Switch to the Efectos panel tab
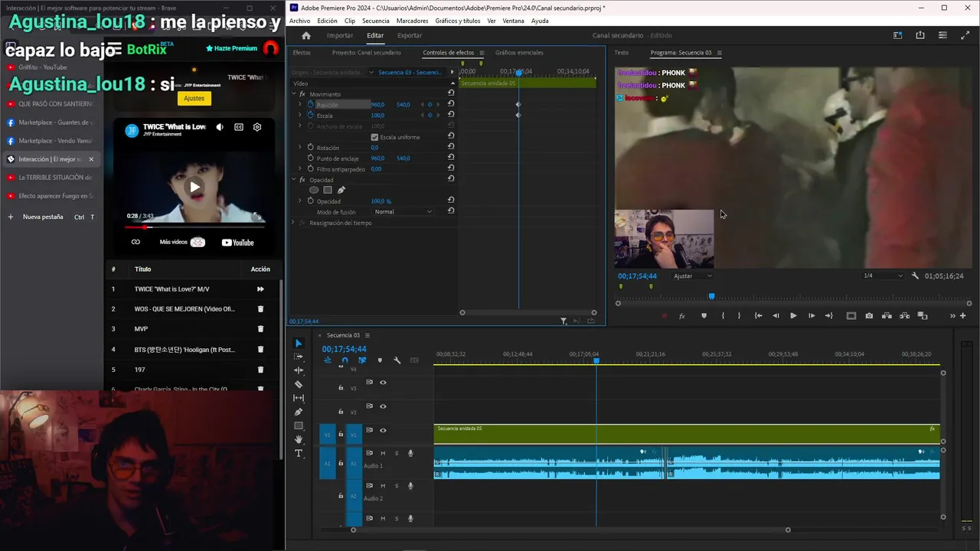The height and width of the screenshot is (551, 980). [302, 53]
